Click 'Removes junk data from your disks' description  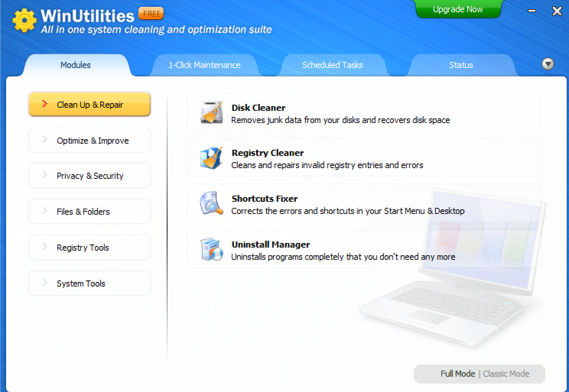(340, 120)
